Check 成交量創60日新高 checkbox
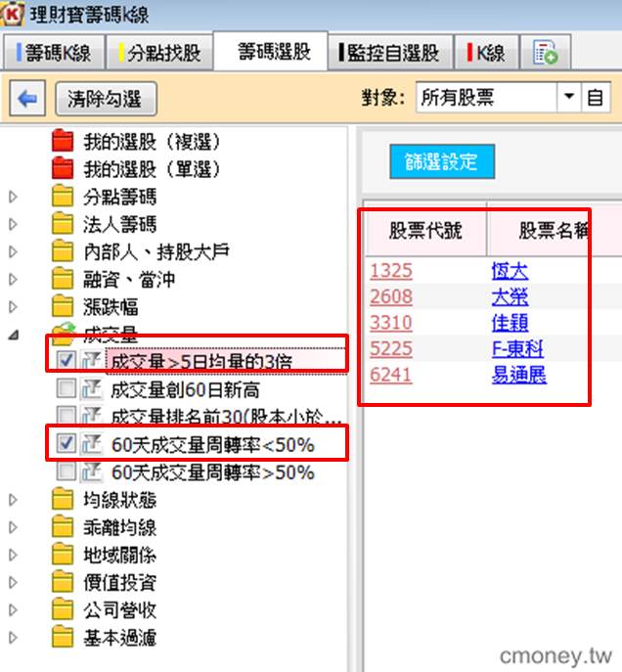This screenshot has width=622, height=672. 66,388
